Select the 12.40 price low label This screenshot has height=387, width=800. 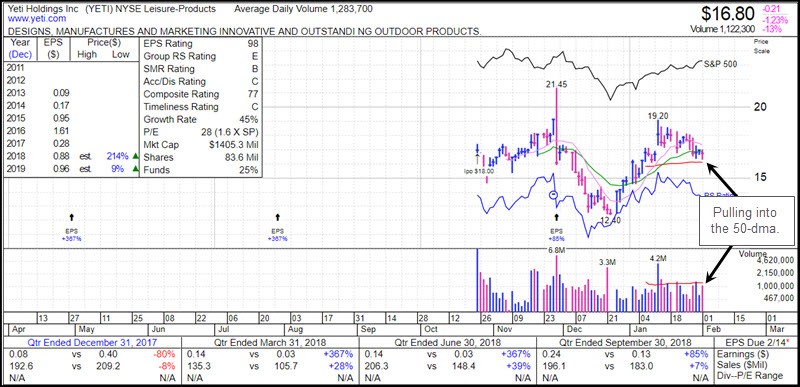611,220
